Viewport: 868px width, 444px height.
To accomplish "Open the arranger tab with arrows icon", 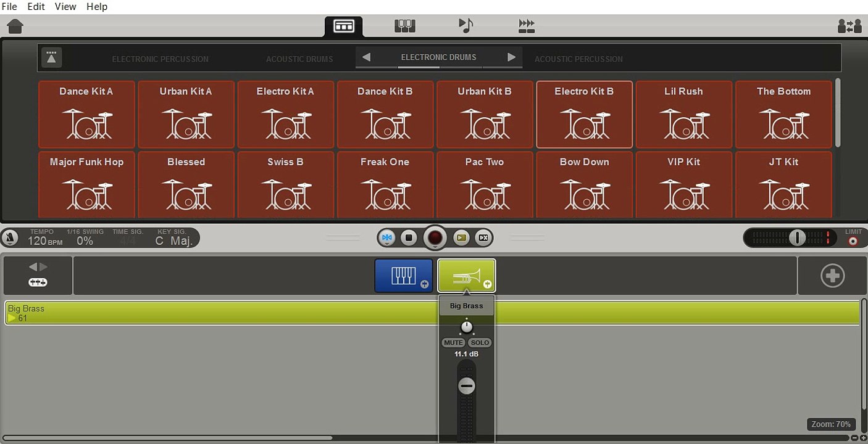I will [x=527, y=26].
